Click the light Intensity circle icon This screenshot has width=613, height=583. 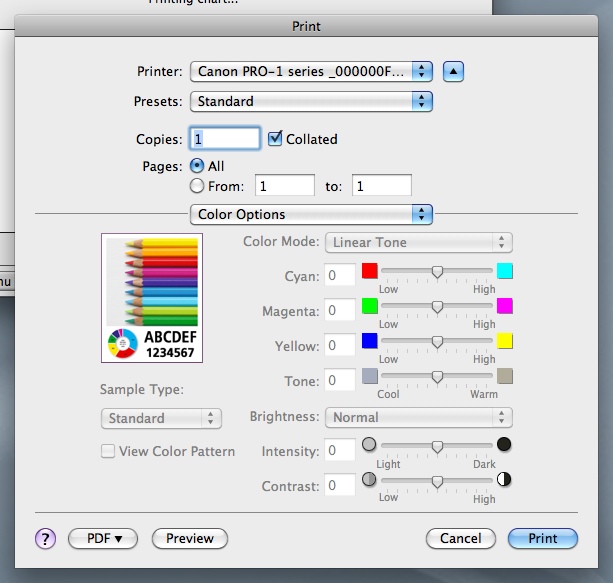(x=369, y=445)
